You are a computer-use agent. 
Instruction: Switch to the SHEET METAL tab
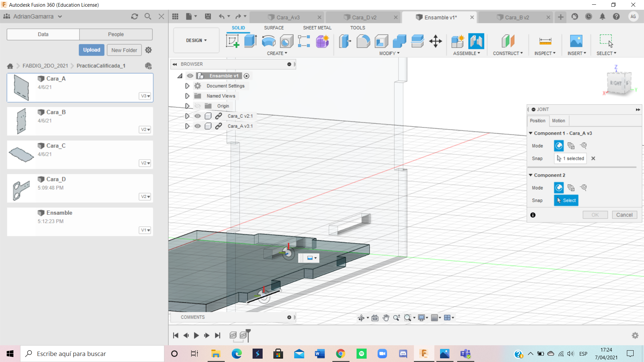coord(317,28)
